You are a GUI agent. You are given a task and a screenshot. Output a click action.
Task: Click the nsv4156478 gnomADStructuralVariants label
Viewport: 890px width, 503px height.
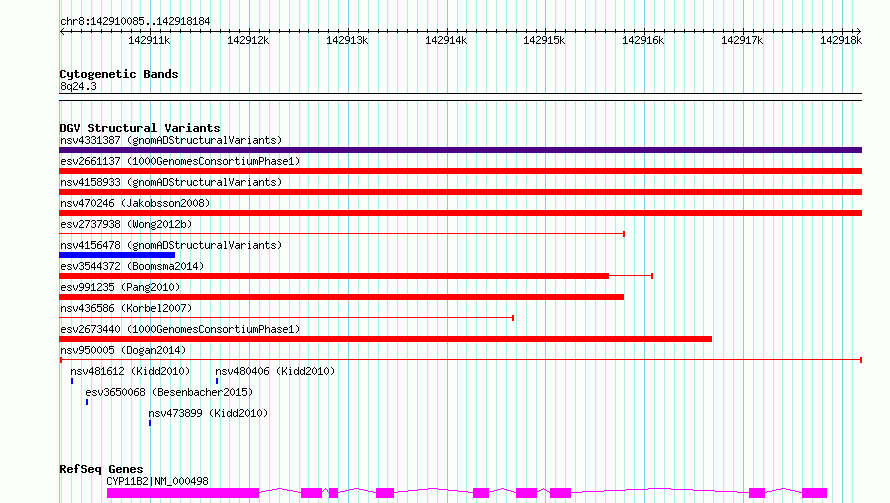(x=171, y=245)
